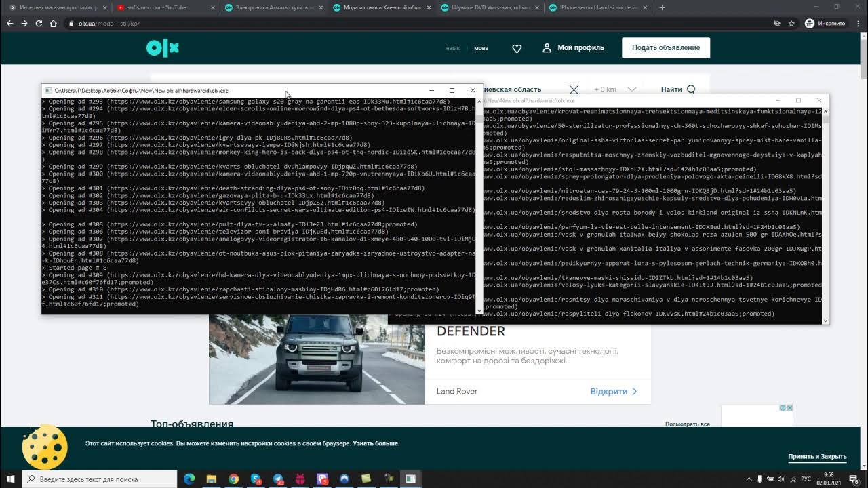Switch to the Электроника Алматы tab
868x488 pixels.
point(273,7)
